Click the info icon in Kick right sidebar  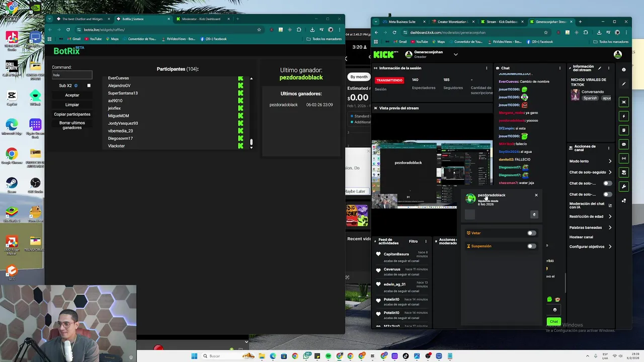pos(624,69)
